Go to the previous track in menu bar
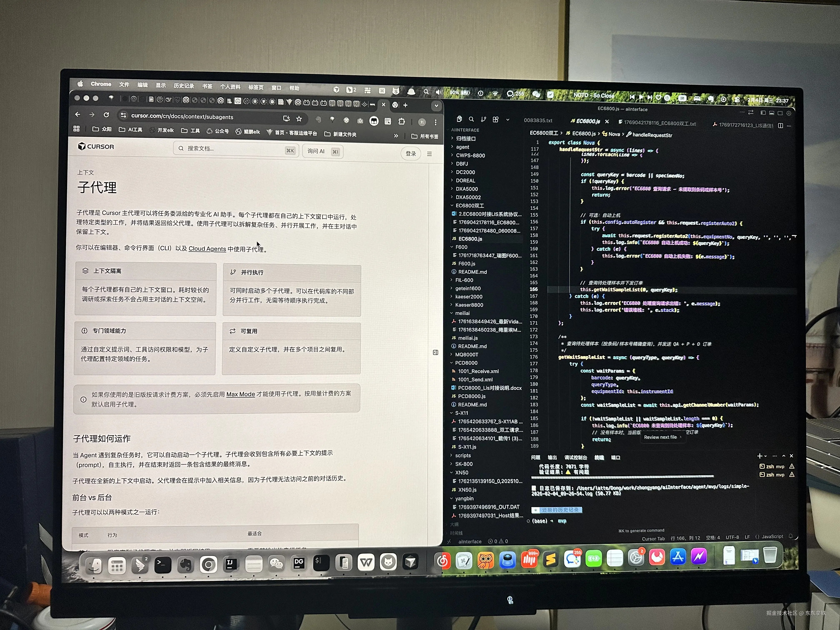The height and width of the screenshot is (630, 840). tap(632, 97)
